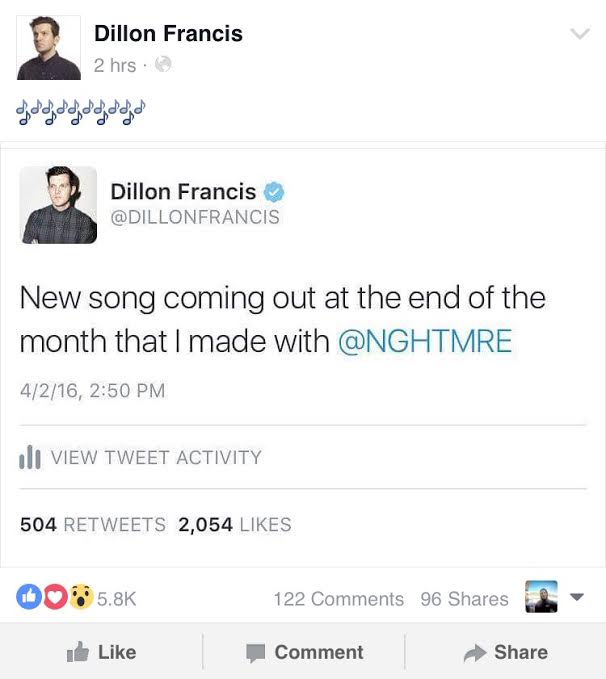606x679 pixels.
Task: View the red Love heart reaction
Action: tap(55, 597)
